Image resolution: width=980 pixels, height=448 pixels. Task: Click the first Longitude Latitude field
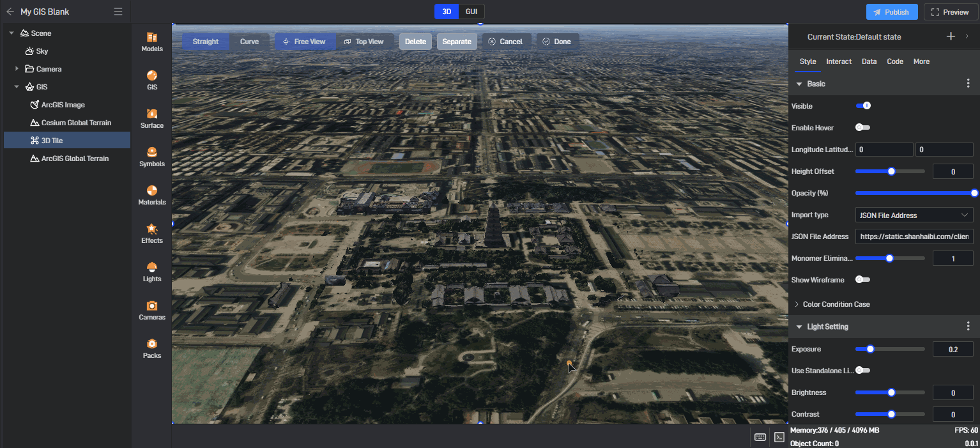pyautogui.click(x=884, y=150)
